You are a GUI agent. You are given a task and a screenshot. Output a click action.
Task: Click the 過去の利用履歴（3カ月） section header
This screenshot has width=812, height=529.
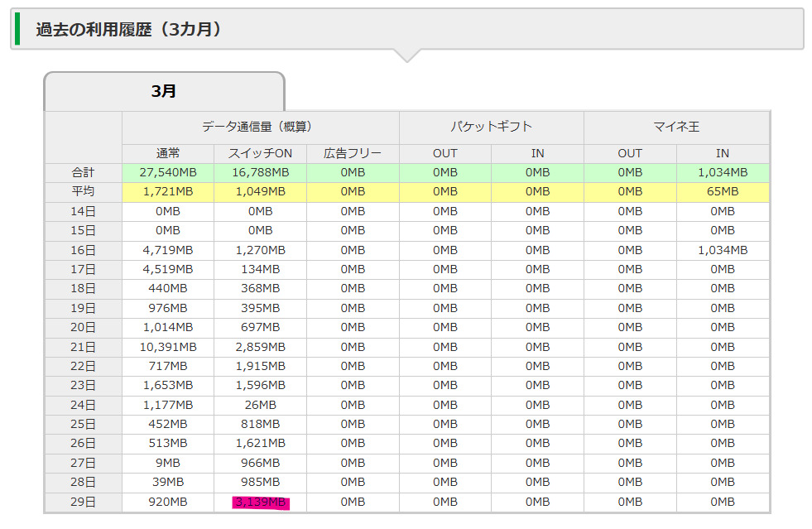pyautogui.click(x=128, y=30)
